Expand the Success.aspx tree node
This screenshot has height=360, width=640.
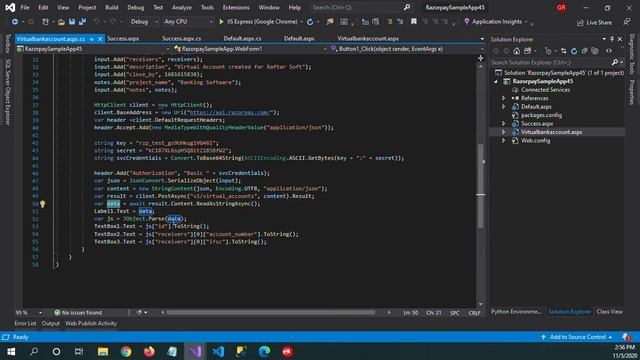504,124
